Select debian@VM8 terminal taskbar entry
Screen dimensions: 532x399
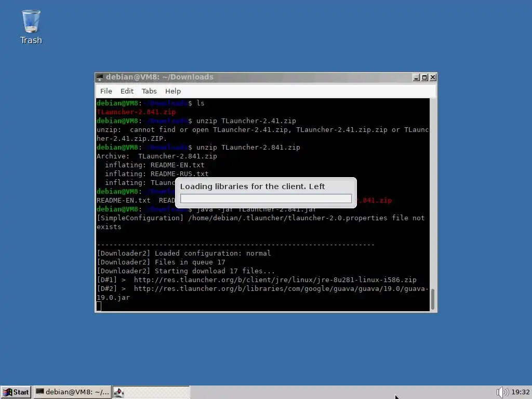73,392
